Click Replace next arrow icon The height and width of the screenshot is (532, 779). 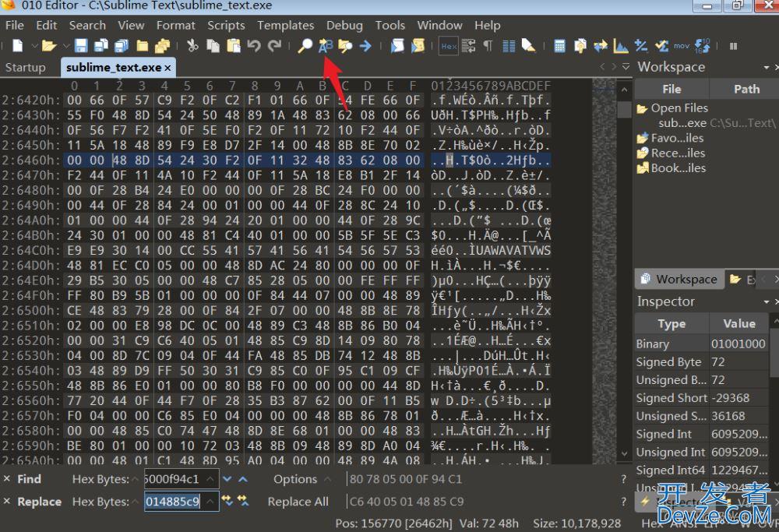click(x=227, y=501)
